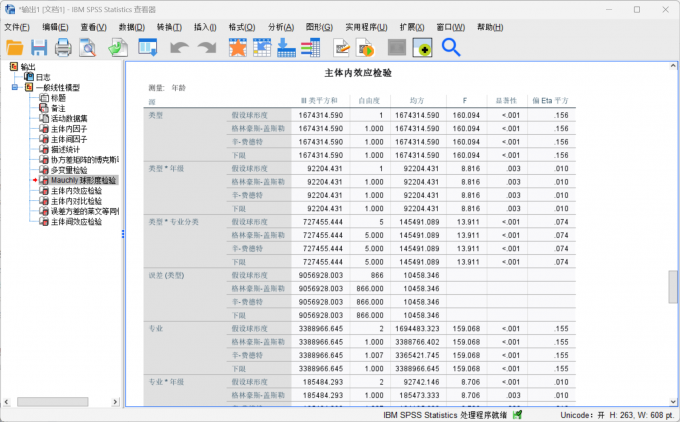
Task: Click output pane scroll down arrow
Action: point(673,402)
